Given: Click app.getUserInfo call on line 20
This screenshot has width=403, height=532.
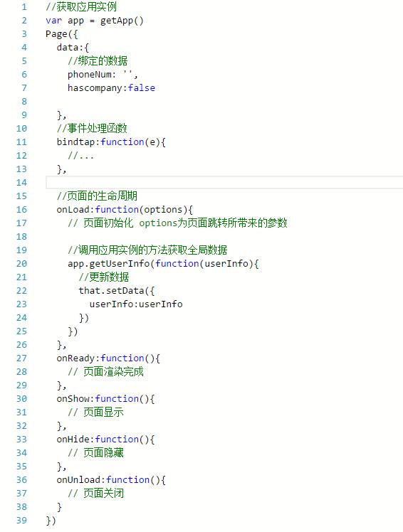Looking at the screenshot, I should [x=108, y=264].
